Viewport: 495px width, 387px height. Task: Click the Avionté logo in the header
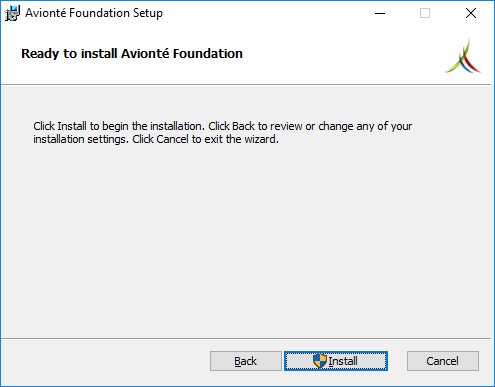pos(463,56)
